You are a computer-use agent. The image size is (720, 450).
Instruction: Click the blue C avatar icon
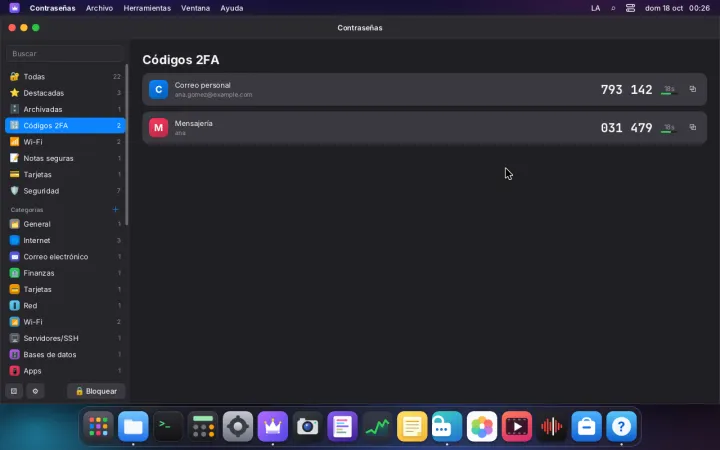(x=158, y=90)
